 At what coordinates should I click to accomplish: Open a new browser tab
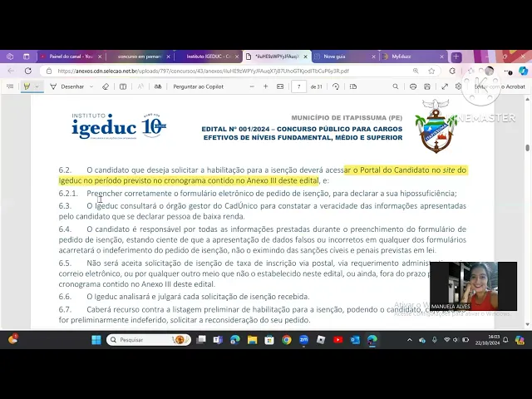(456, 57)
